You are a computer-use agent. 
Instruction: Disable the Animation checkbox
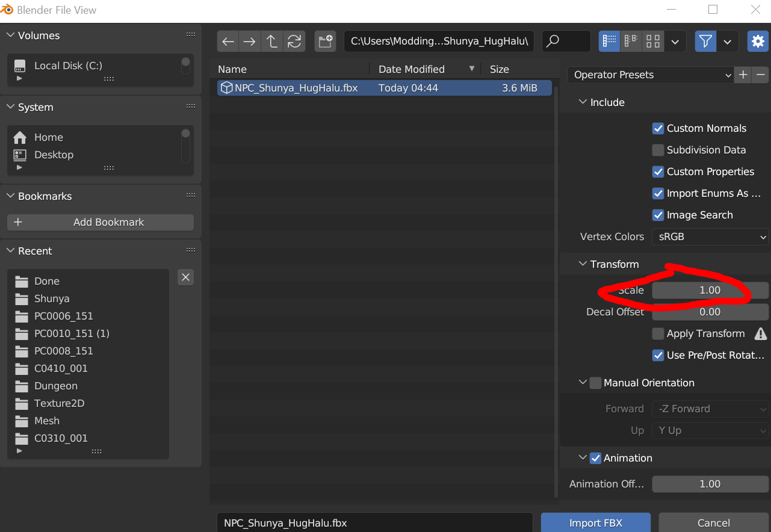(x=595, y=458)
